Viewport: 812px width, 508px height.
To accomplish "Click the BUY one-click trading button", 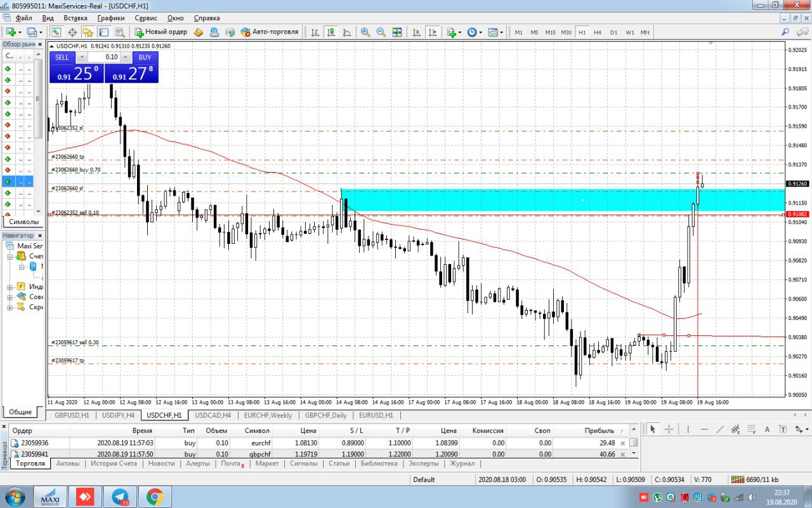I will point(145,57).
